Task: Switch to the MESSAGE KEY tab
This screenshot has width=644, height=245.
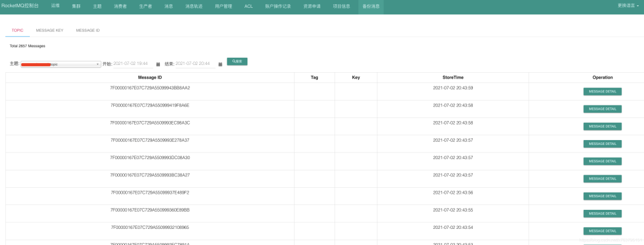Action: (x=49, y=30)
